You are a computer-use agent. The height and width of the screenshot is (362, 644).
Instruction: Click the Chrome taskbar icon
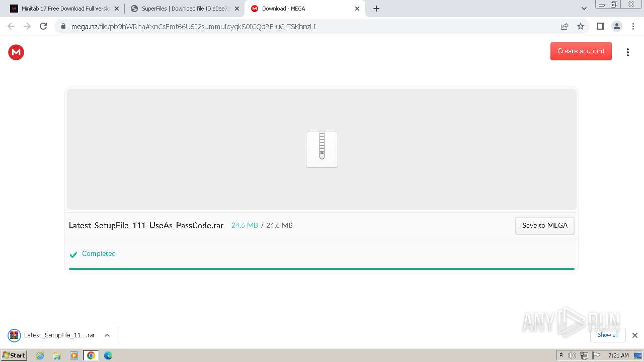coord(91,355)
